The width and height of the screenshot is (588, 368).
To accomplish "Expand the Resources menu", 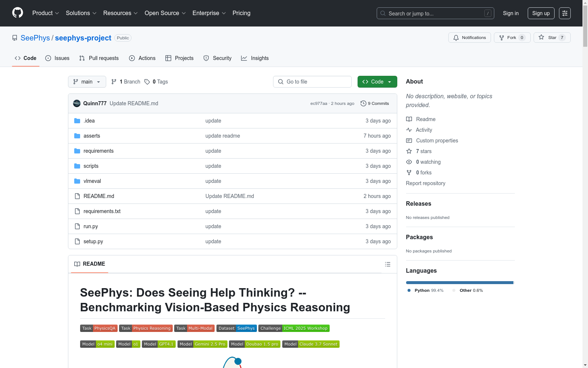I will point(121,13).
